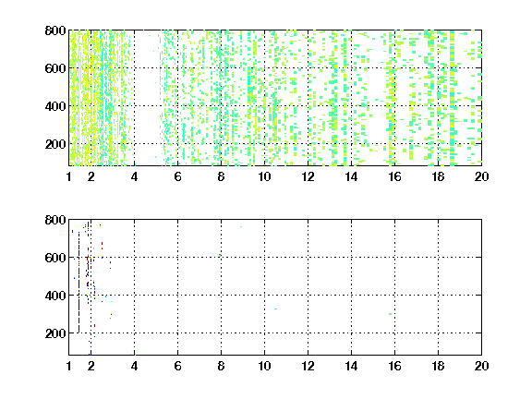Click the "600" y-axis label of the upper plot
The height and width of the screenshot is (399, 532).
(55, 68)
